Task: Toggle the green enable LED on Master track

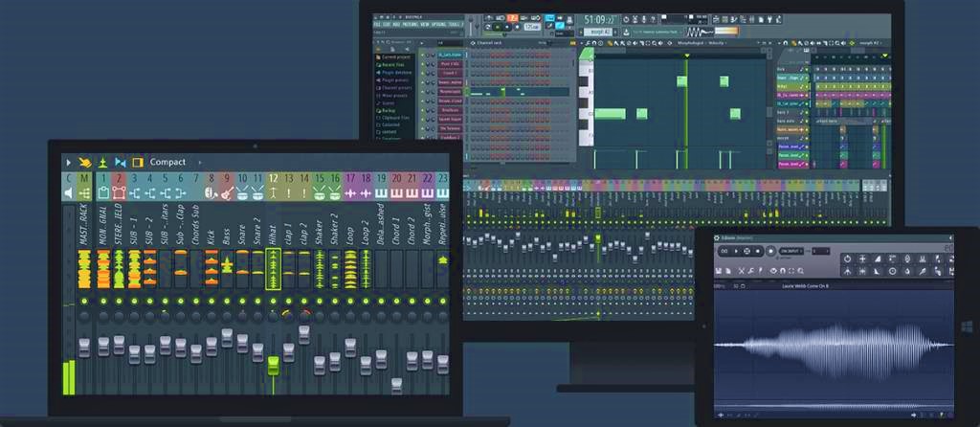Action: 84,302
